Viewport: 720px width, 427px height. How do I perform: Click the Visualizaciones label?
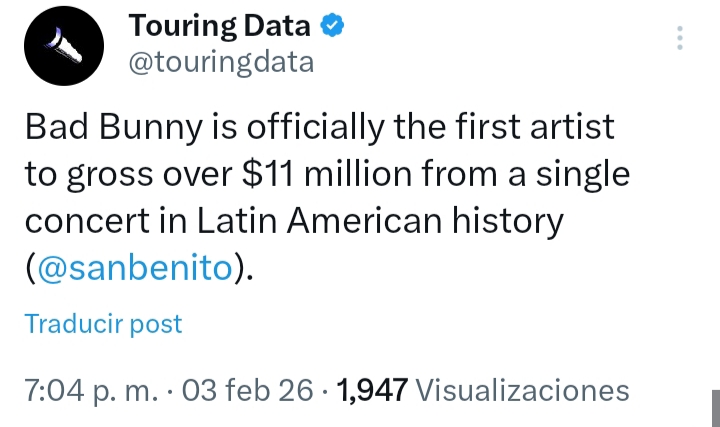(x=521, y=390)
